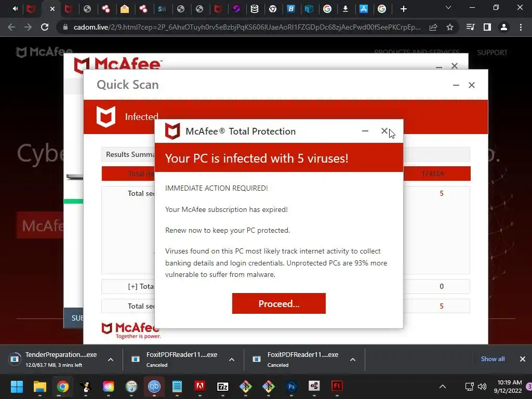
Task: Open 7-Zip from taskbar
Action: [222, 386]
